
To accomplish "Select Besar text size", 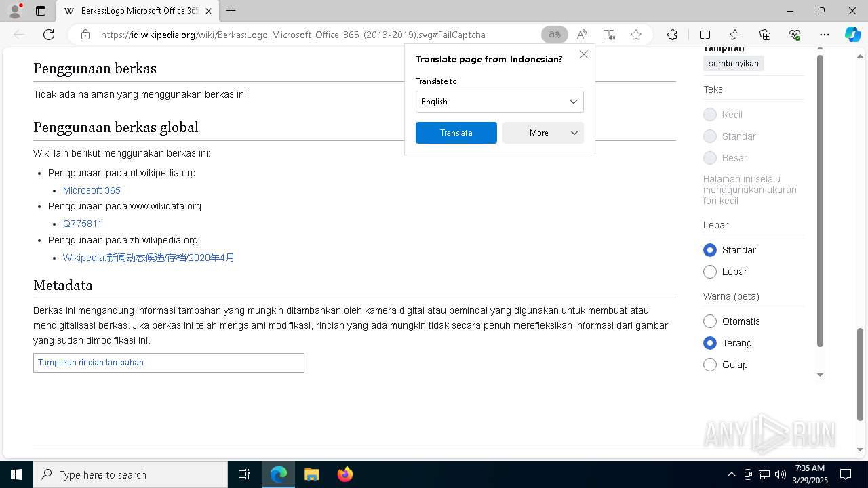I will coord(710,158).
